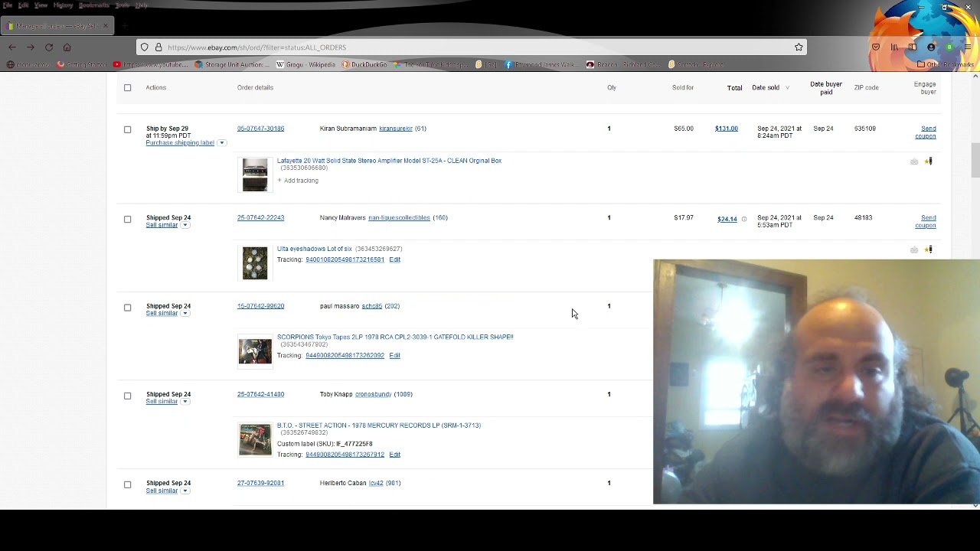Open the Help menu
This screenshot has height=551, width=980.
click(x=142, y=5)
